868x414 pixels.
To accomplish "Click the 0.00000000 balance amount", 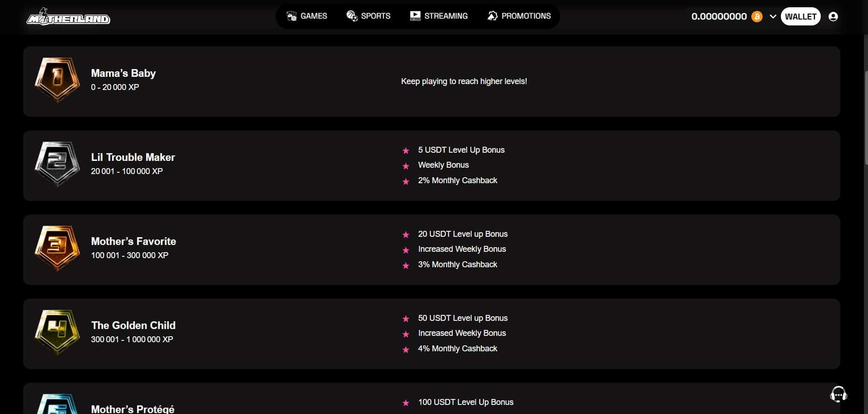I will (x=719, y=17).
